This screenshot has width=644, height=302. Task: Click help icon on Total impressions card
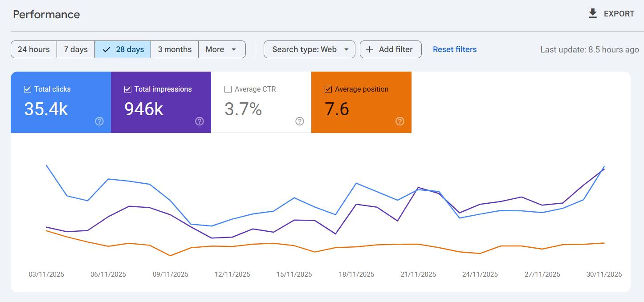(200, 121)
